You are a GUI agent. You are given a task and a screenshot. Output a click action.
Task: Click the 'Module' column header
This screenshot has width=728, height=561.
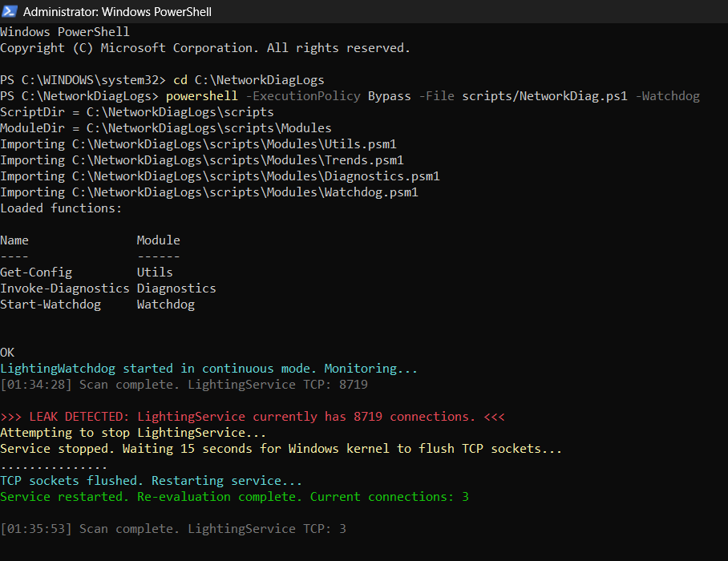point(158,240)
